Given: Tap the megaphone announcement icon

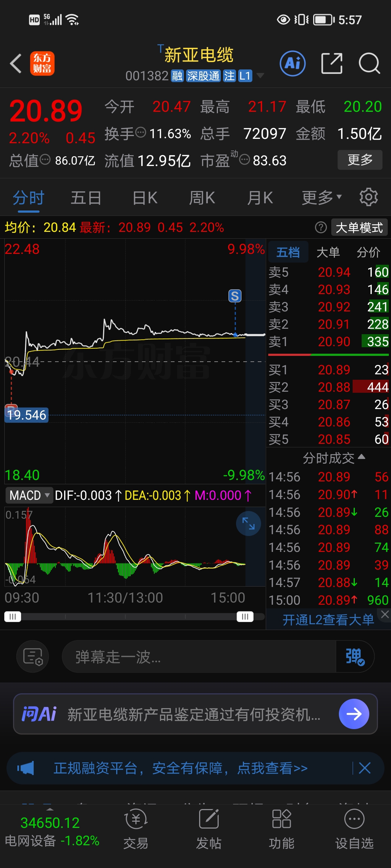Looking at the screenshot, I should 26,768.
